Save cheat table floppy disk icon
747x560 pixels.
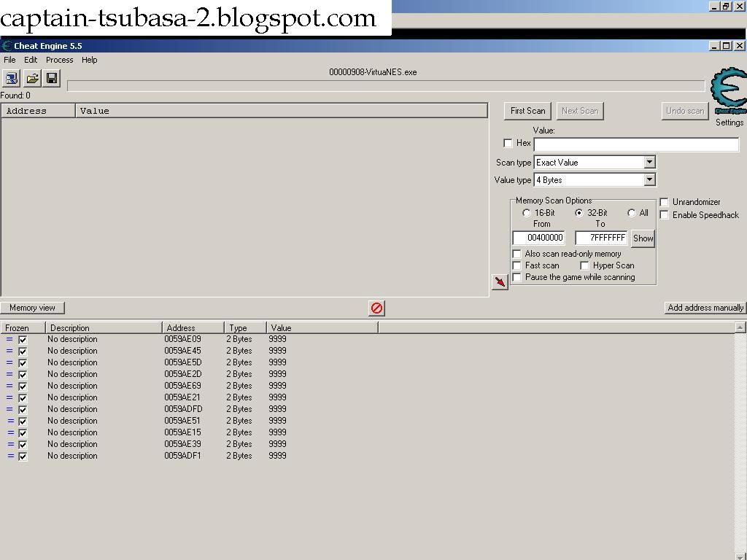click(x=52, y=78)
